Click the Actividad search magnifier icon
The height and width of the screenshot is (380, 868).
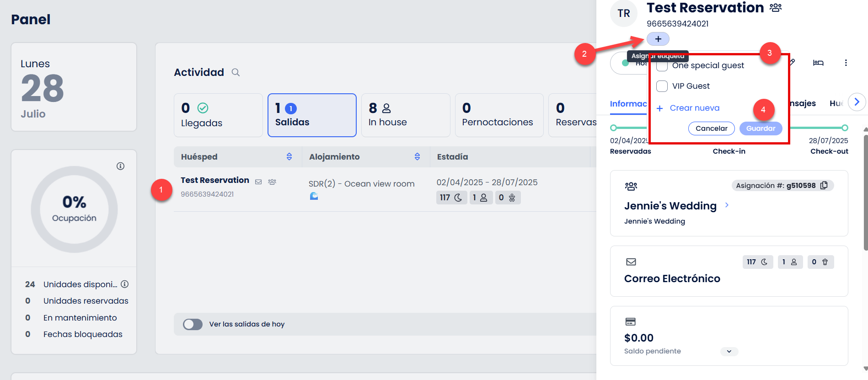tap(236, 72)
